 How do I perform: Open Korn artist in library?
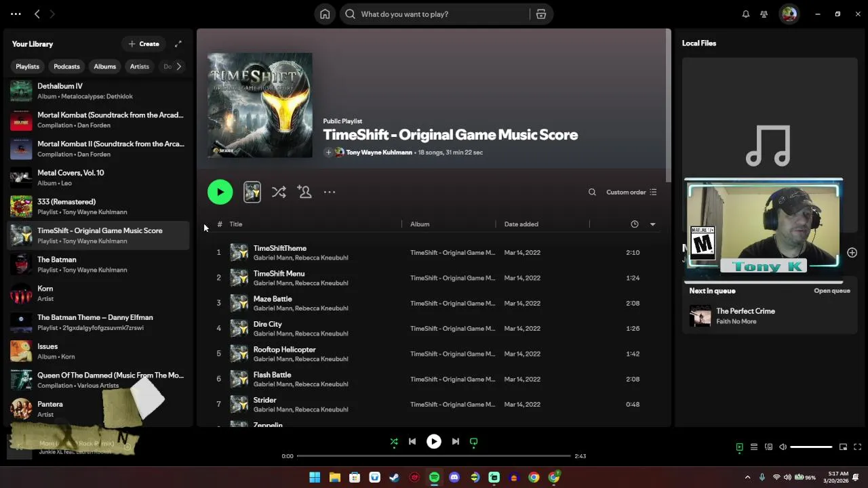(x=98, y=293)
